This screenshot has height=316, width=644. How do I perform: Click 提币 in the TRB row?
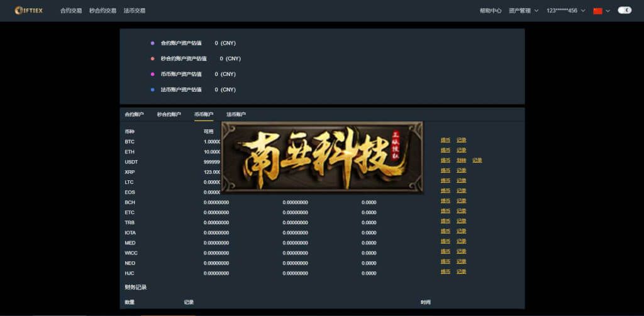(445, 221)
